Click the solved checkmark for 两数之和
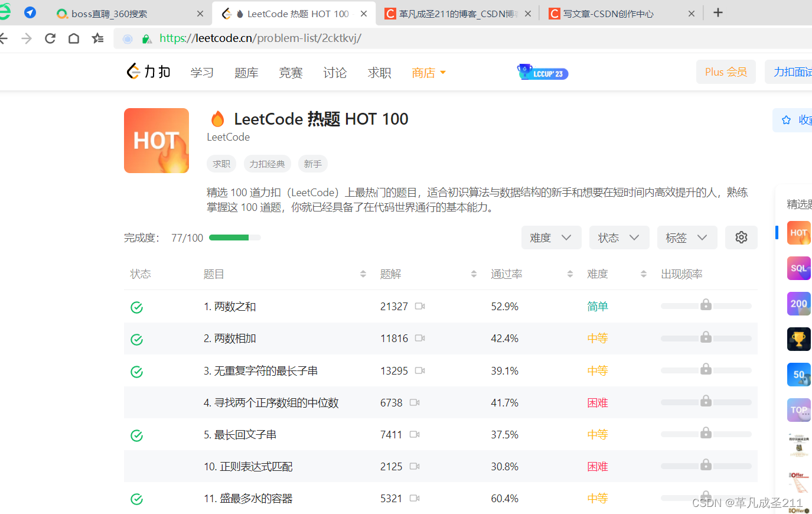 (x=136, y=307)
